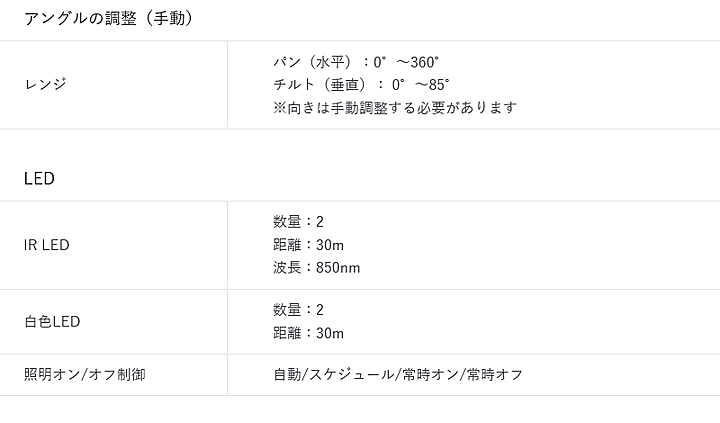Click 距離：30m in the IR LED row
Viewport: 720px width, 423px height.
[308, 245]
